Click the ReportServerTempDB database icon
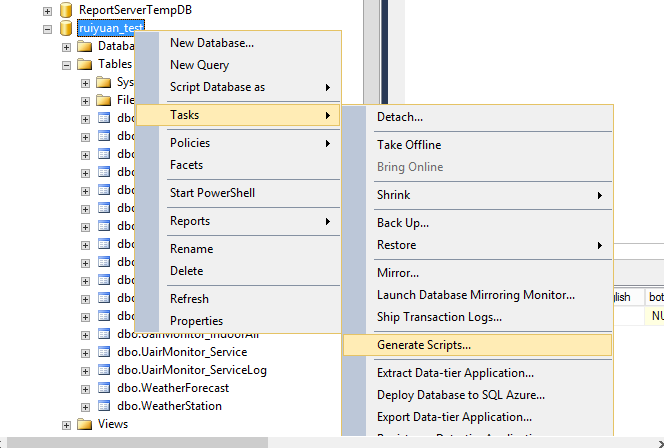Screen dimensions: 664x448 point(66,10)
